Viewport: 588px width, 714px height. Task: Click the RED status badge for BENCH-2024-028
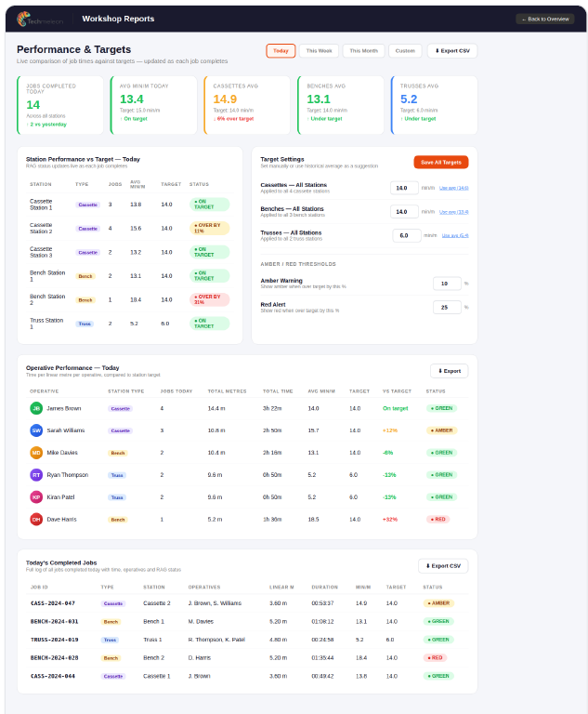pyautogui.click(x=435, y=657)
